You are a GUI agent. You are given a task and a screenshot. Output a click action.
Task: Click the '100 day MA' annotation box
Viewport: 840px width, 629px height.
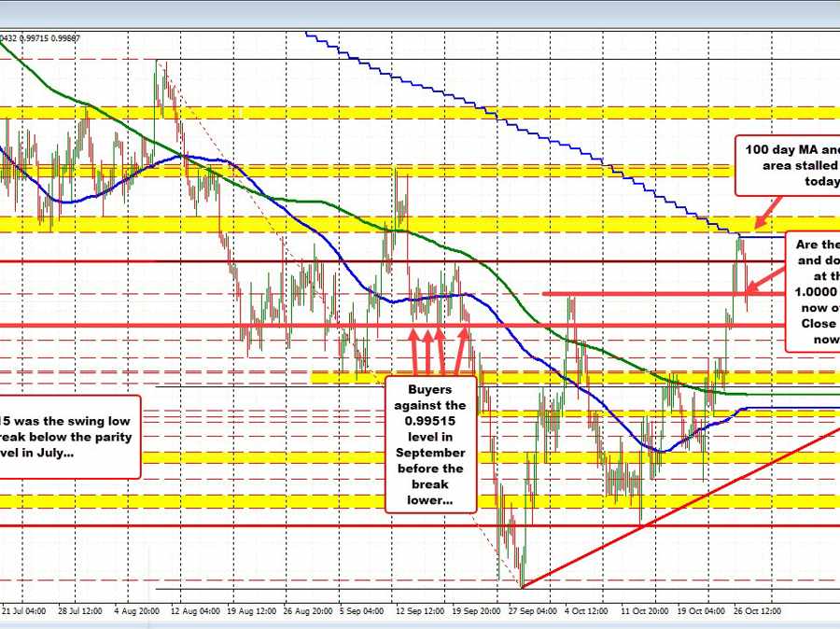pyautogui.click(x=787, y=164)
